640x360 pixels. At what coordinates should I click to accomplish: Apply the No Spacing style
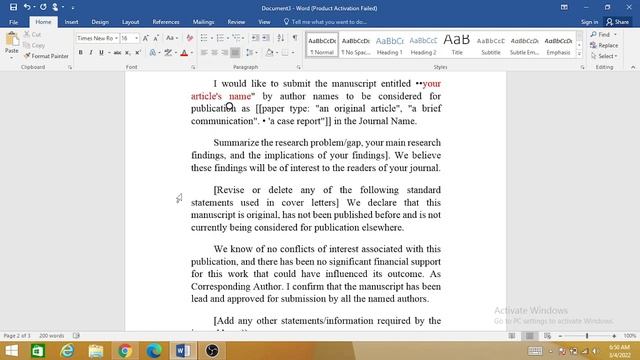tap(356, 45)
